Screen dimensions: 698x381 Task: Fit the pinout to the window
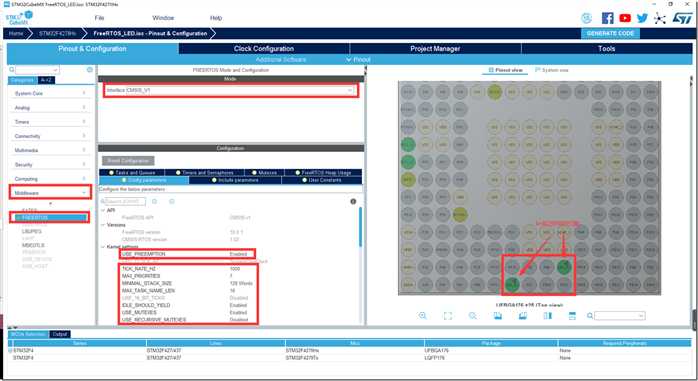448,316
